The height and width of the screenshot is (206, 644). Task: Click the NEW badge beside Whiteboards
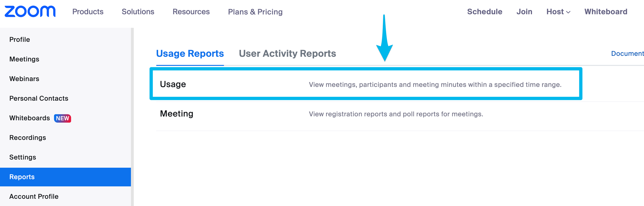click(x=62, y=118)
